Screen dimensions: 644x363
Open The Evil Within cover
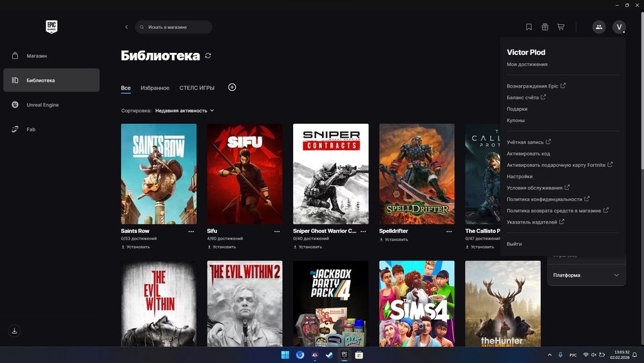tap(158, 304)
